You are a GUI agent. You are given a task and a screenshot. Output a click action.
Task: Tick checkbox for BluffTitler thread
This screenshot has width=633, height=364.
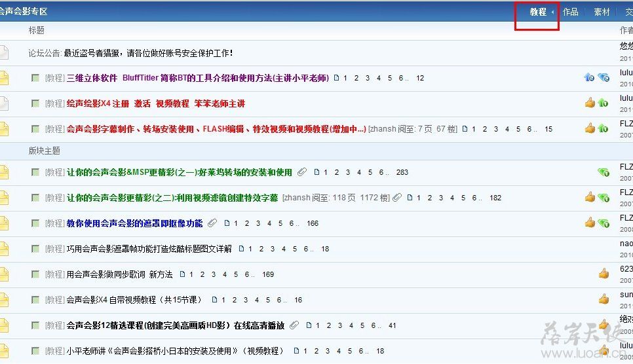pyautogui.click(x=35, y=78)
